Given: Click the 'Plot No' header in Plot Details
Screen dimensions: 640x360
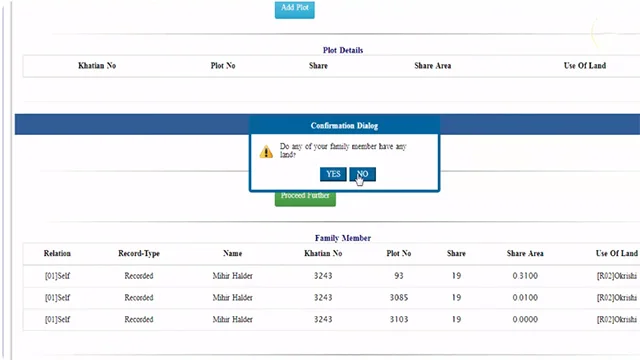Looking at the screenshot, I should tap(223, 66).
